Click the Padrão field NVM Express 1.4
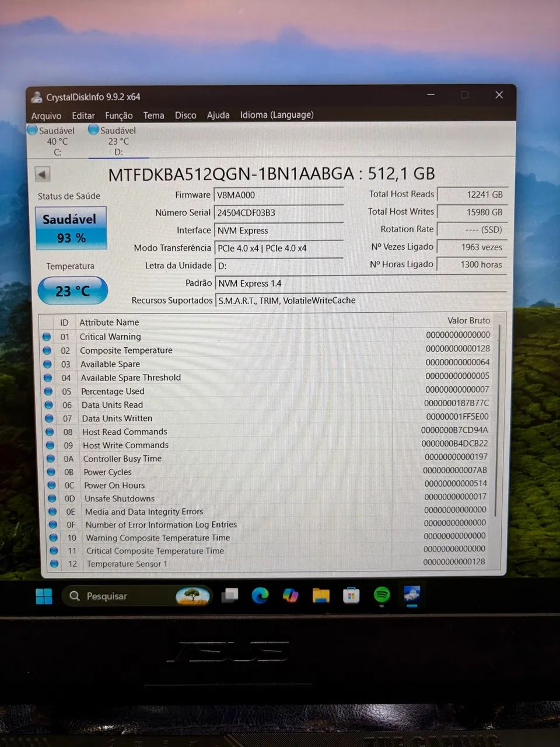Viewport: 560px width, 747px height. coord(360,283)
